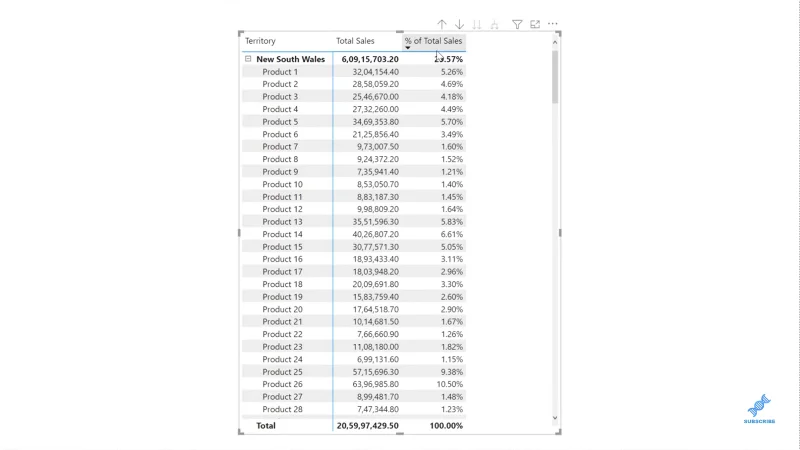Open the visual filter funnel icon
Screen dimensions: 800x450
pyautogui.click(x=517, y=24)
